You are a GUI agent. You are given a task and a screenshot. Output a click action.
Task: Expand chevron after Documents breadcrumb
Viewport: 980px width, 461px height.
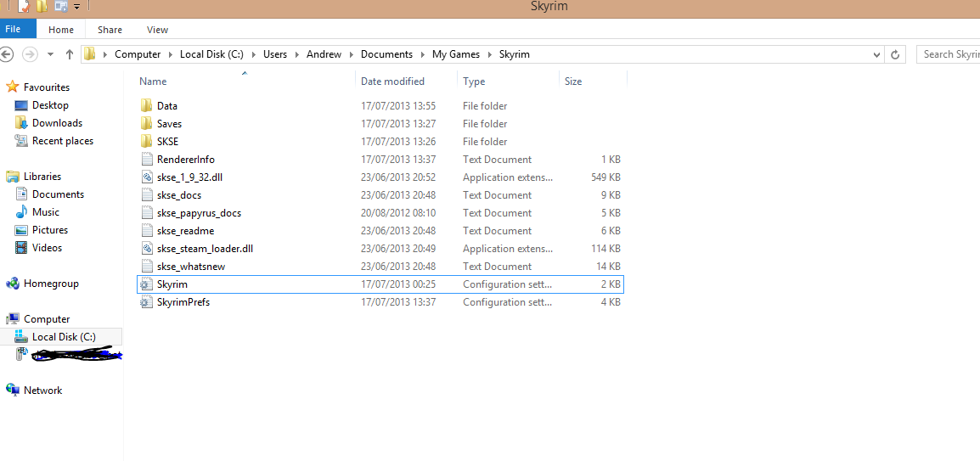423,54
